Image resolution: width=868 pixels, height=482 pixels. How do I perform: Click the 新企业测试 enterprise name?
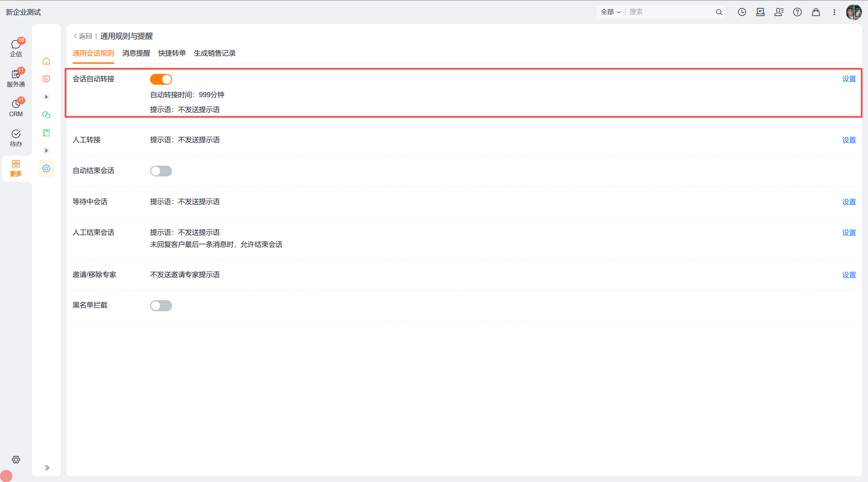(23, 12)
